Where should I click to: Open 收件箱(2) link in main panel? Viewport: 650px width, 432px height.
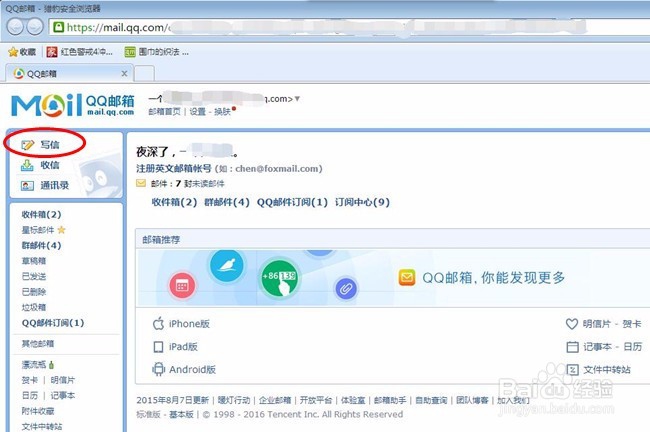(175, 202)
